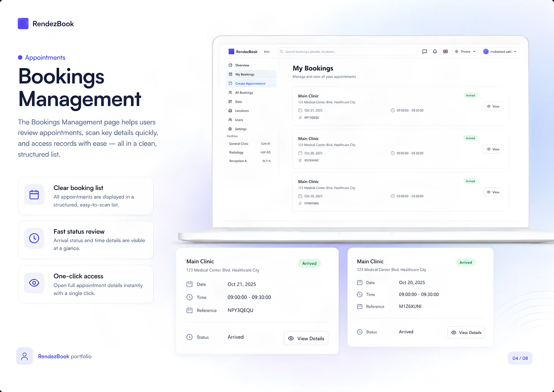Screen dimensions: 554x392
Task: Click the large RendezBook logo square at the page top-left
Action: [23, 23]
